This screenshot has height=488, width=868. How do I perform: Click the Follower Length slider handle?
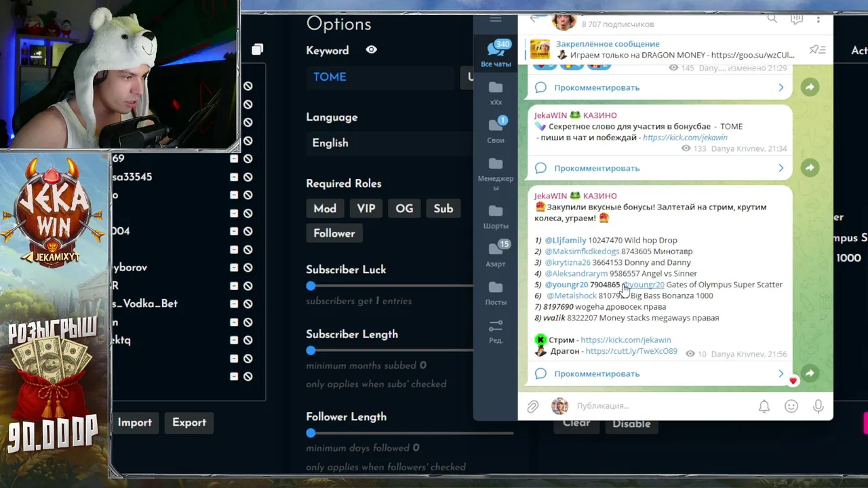(x=311, y=433)
